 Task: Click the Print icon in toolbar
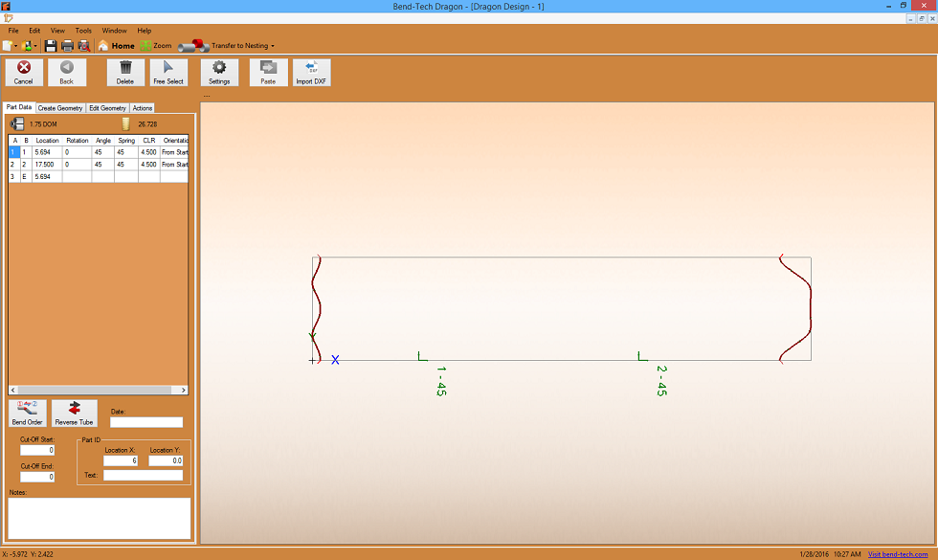[x=67, y=46]
